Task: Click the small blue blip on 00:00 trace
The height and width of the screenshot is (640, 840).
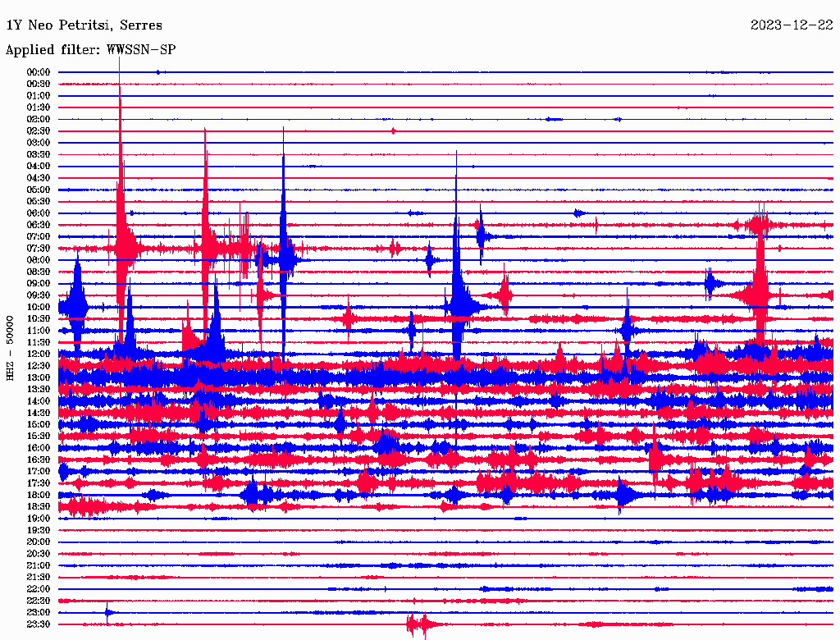Action: (158, 72)
